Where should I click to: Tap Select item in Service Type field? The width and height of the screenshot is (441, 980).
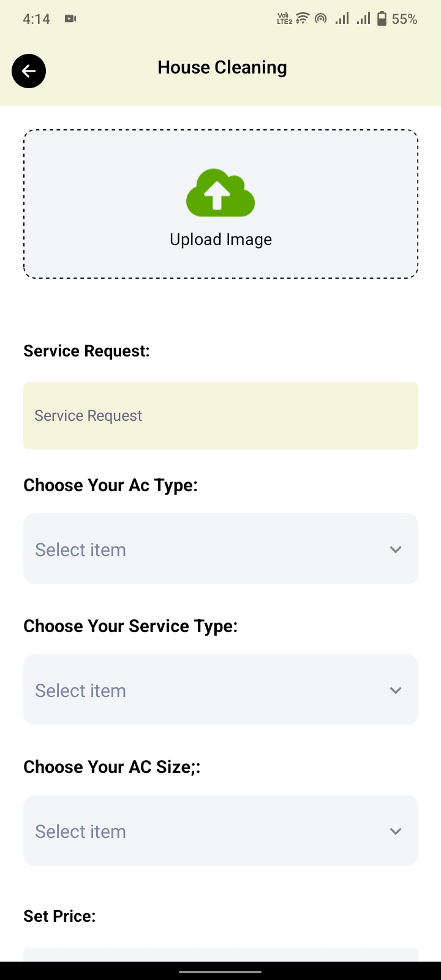click(x=81, y=690)
